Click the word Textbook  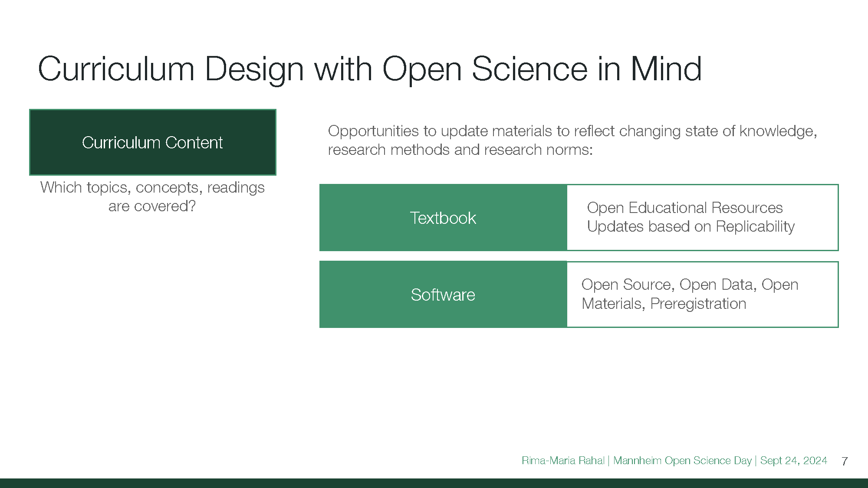pos(443,218)
